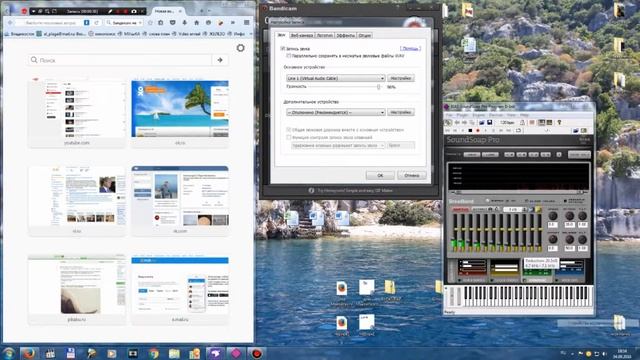The height and width of the screenshot is (360, 640).
Task: Expand the bookmarks toolbar overflow chevron
Action: click(x=251, y=34)
